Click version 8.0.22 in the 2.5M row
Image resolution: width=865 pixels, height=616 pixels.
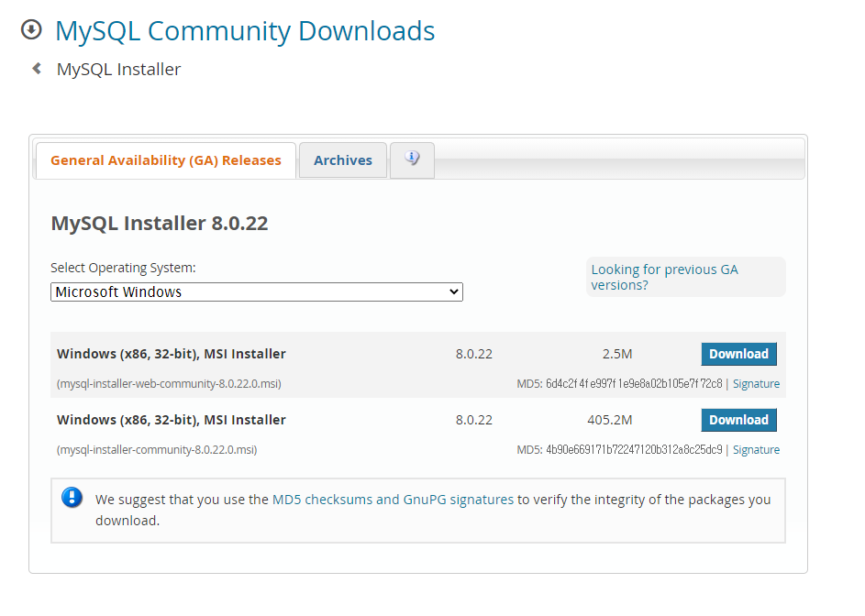[x=474, y=354]
